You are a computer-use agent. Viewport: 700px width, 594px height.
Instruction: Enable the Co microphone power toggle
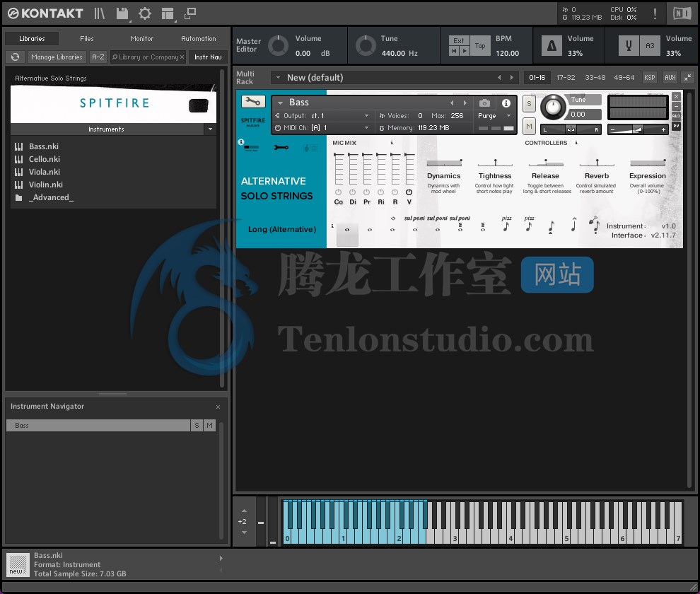point(339,192)
